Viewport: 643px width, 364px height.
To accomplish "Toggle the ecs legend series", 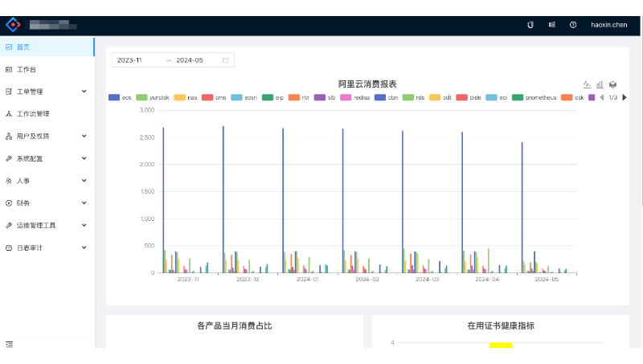I will 120,97.
